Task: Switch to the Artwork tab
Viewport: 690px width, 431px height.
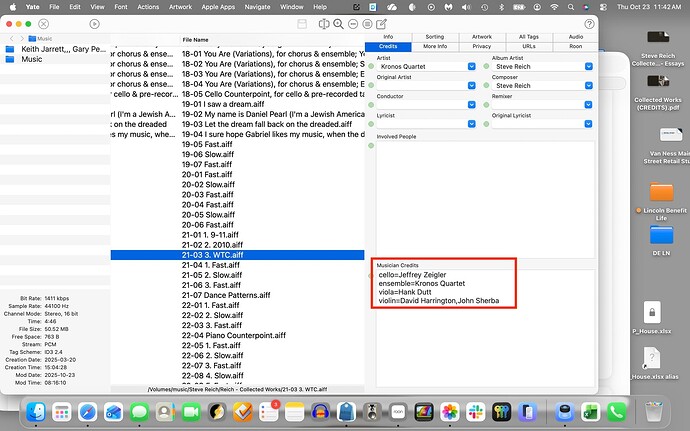Action: [x=482, y=36]
